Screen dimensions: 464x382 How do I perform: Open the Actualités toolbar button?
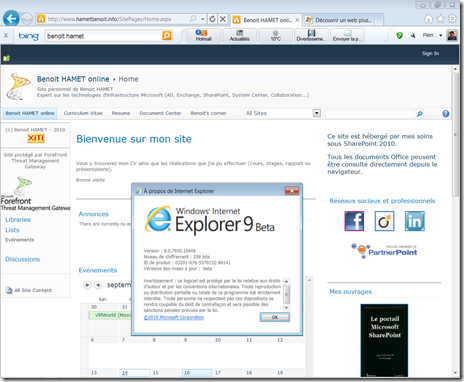pos(239,36)
